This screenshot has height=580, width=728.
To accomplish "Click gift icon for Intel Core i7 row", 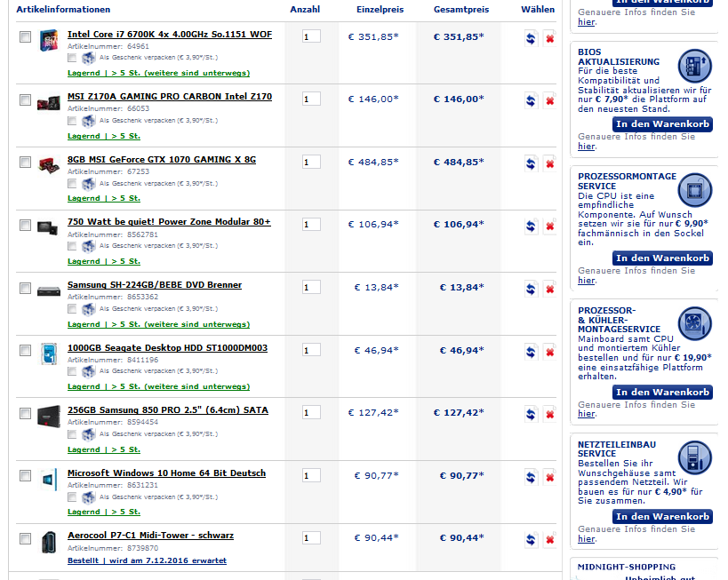I will (88, 58).
